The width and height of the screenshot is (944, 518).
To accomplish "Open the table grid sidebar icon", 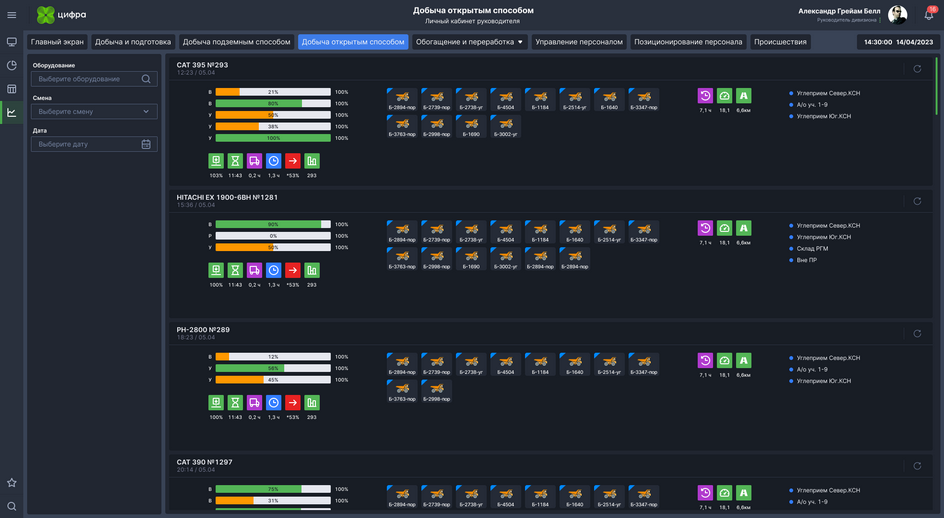I will [11, 89].
